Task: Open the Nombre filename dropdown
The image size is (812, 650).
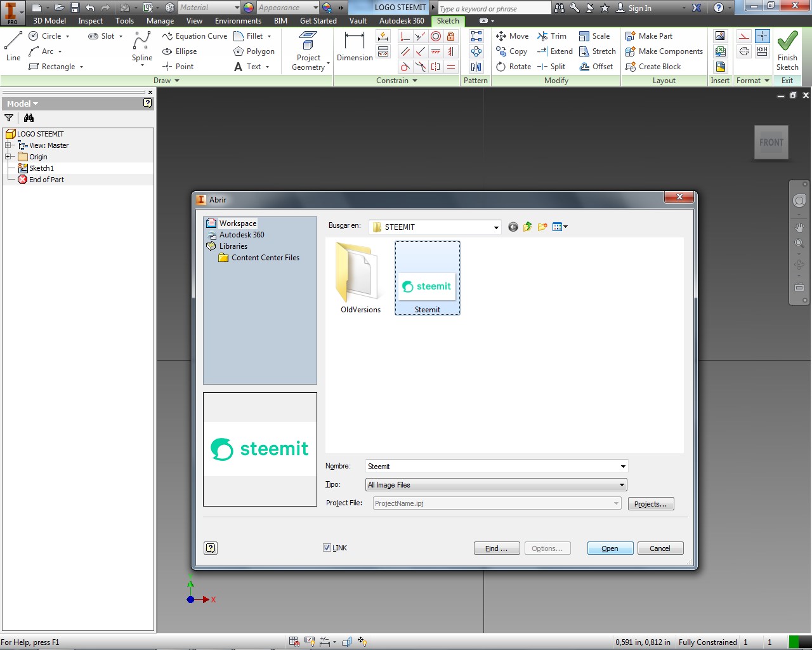Action: tap(623, 467)
